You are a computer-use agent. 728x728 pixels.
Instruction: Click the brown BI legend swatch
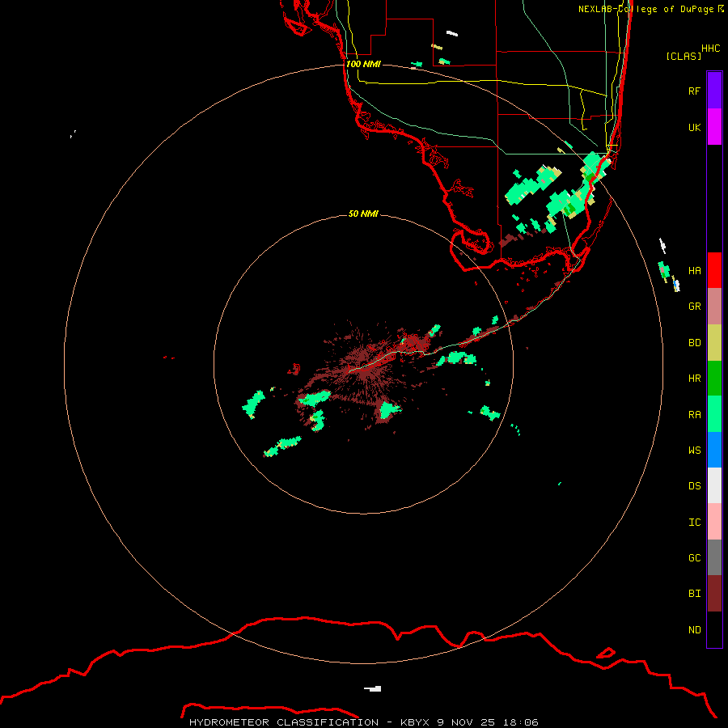pyautogui.click(x=714, y=594)
